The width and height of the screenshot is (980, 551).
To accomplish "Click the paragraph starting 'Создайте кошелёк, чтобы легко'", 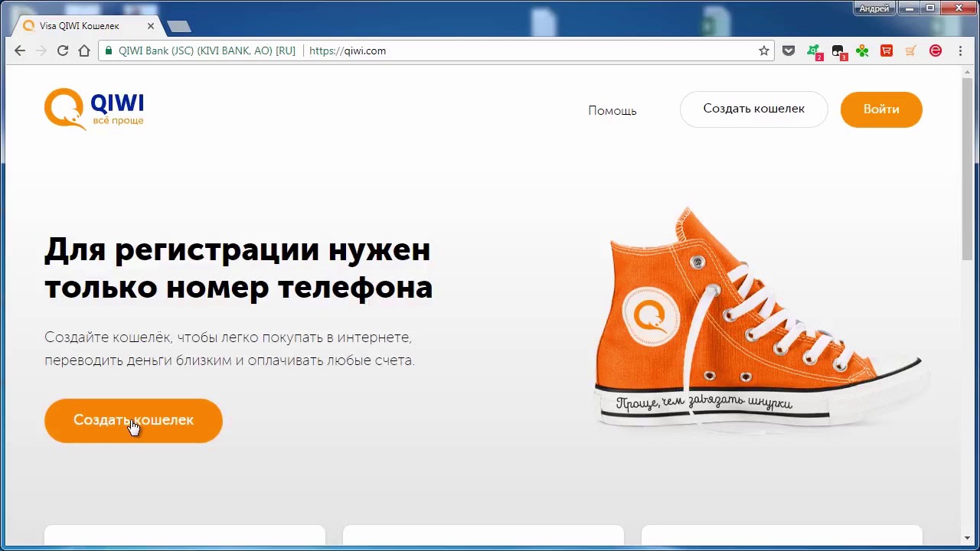I will point(230,349).
